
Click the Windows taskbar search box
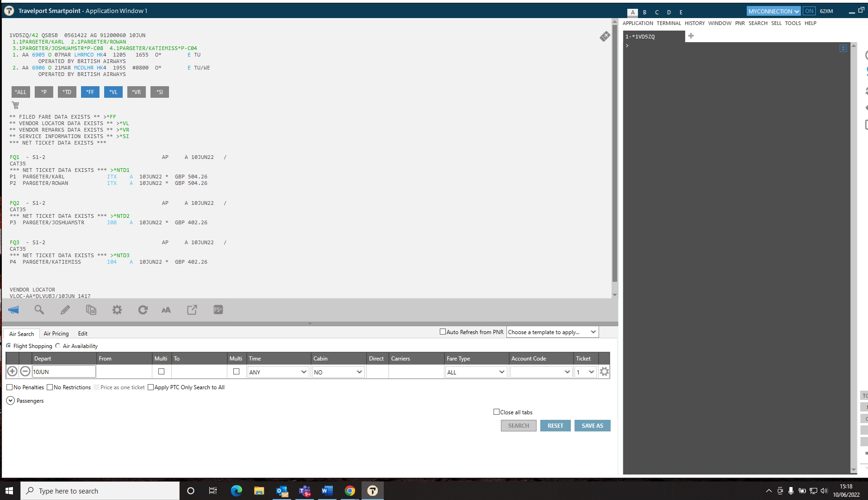(100, 491)
